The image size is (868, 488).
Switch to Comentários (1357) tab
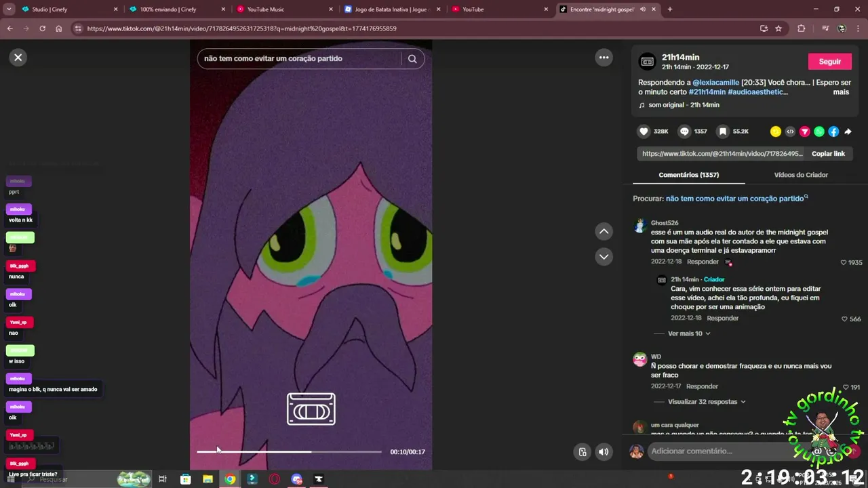point(688,175)
